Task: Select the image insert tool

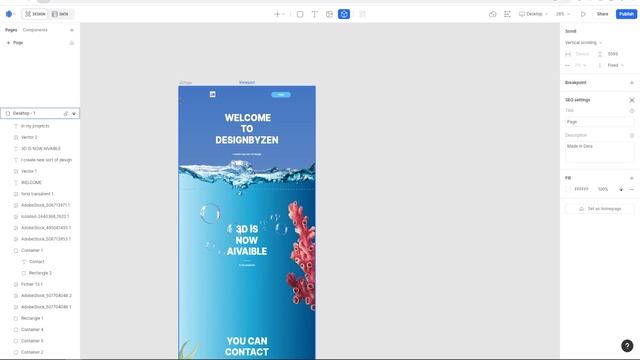Action: click(x=329, y=14)
